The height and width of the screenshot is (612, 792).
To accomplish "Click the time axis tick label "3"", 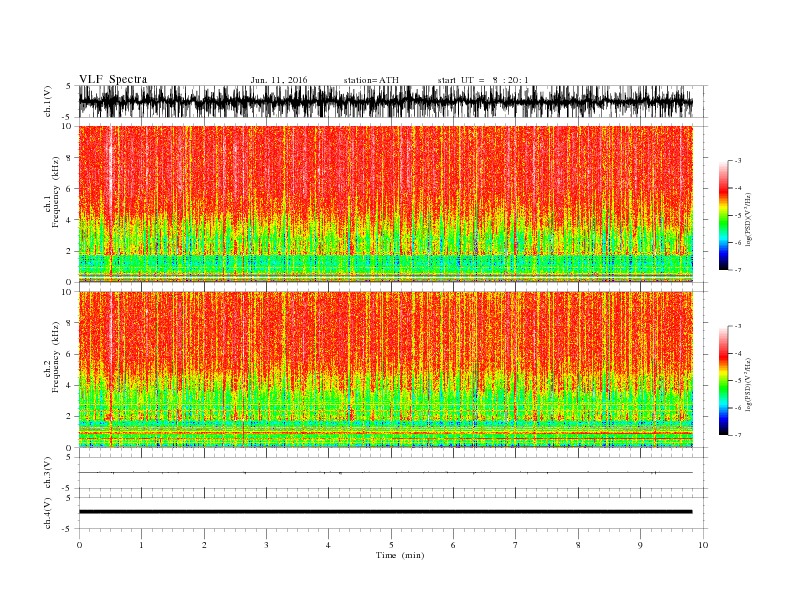I will [266, 545].
